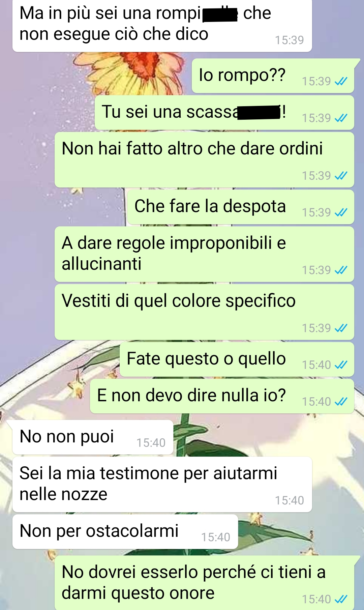
Task: Select the 'Non hai fatto altro che dare ordini' bubble
Action: point(204,160)
